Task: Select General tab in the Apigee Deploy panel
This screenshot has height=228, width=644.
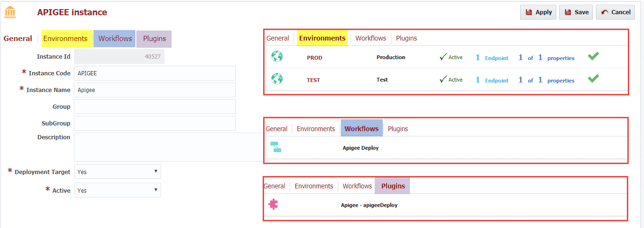Action: click(x=276, y=129)
